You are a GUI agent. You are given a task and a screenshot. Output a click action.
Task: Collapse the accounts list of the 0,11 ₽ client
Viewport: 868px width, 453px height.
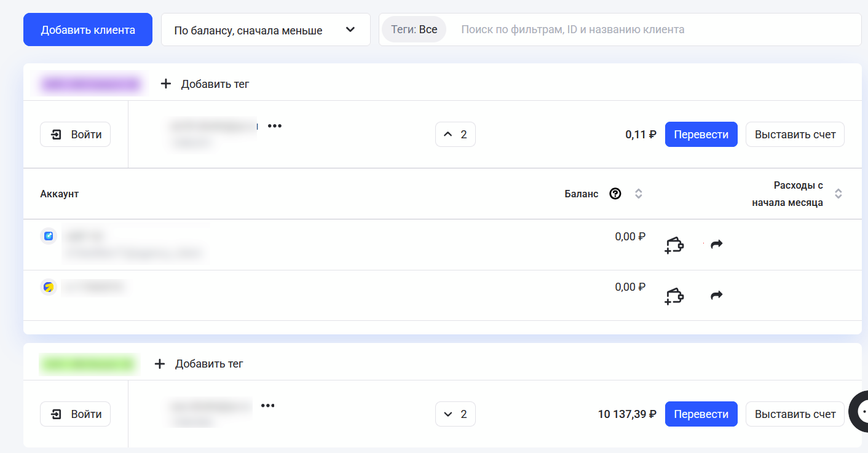(x=455, y=134)
